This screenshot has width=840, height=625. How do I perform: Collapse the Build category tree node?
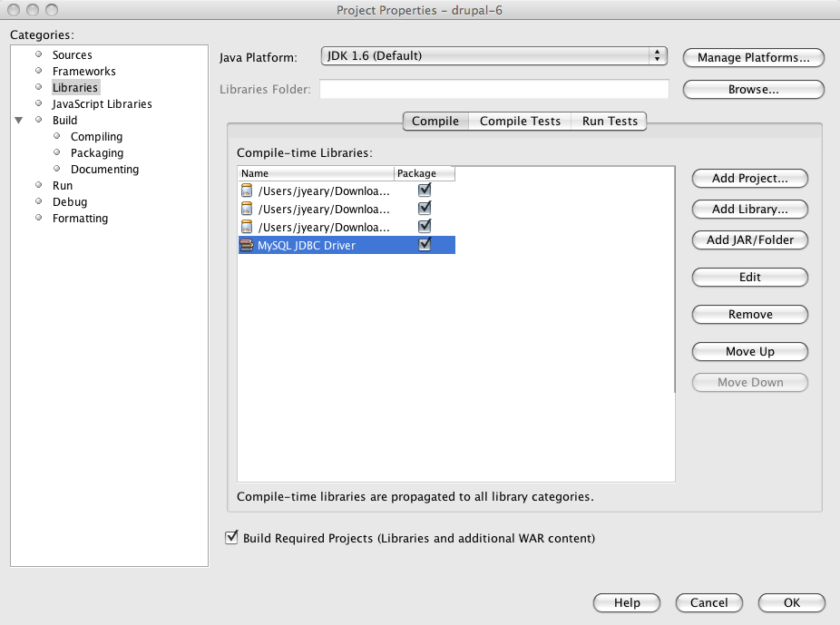pos(19,121)
